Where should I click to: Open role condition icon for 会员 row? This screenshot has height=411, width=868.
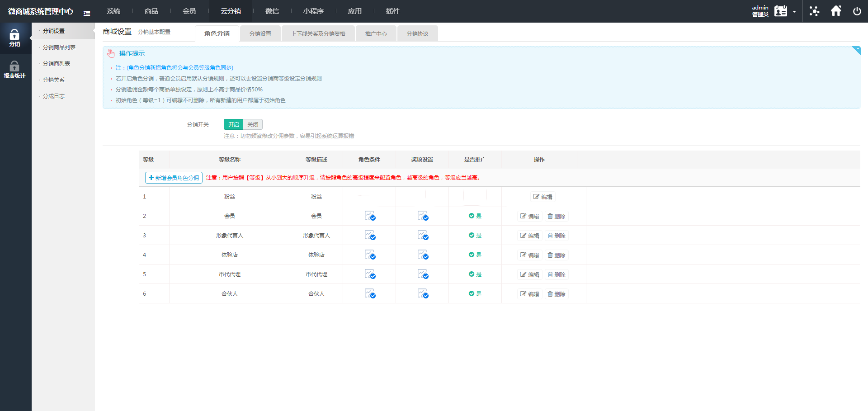[x=370, y=216]
